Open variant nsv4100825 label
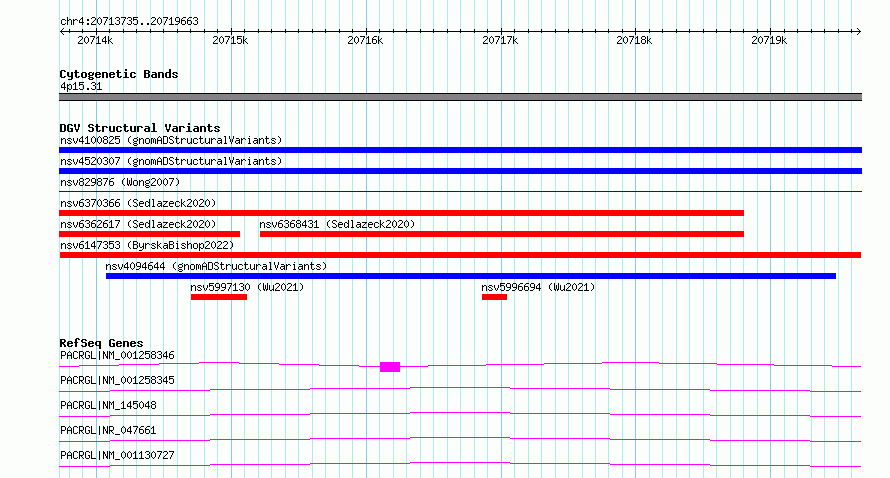 [171, 140]
